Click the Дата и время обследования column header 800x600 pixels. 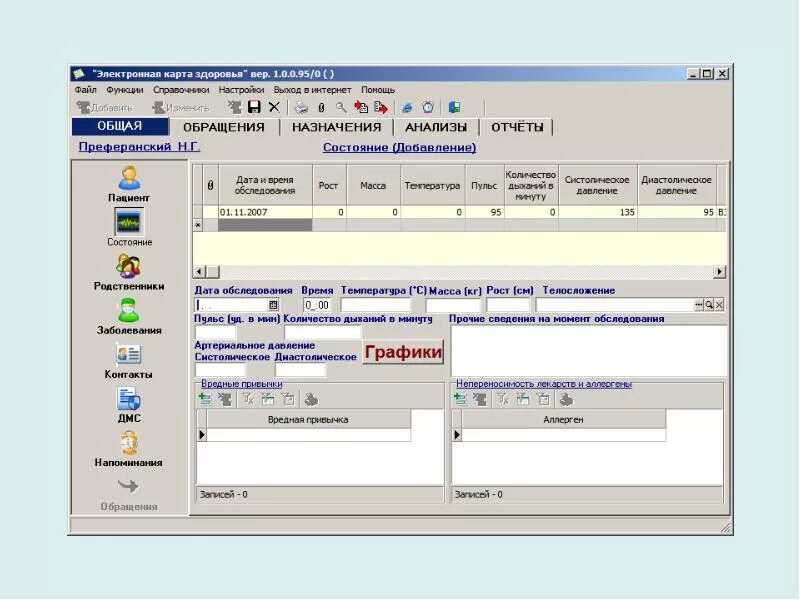point(265,185)
